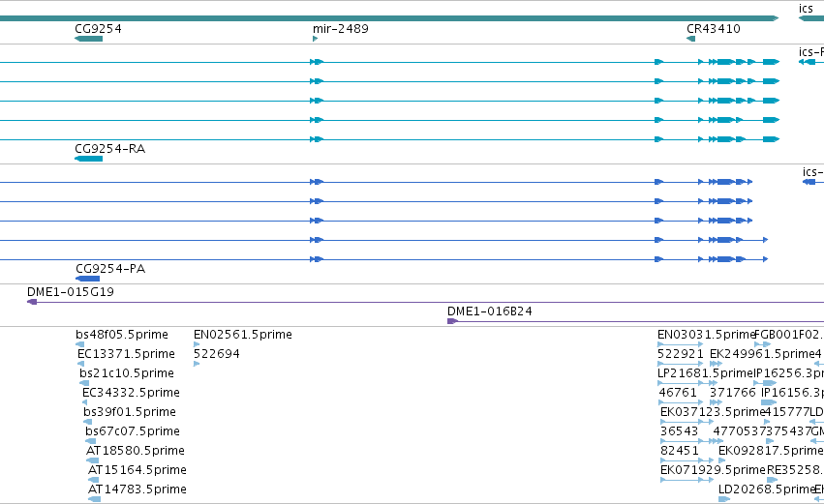Open the EK092817.5prime EST label
The image size is (824, 504).
771,451
